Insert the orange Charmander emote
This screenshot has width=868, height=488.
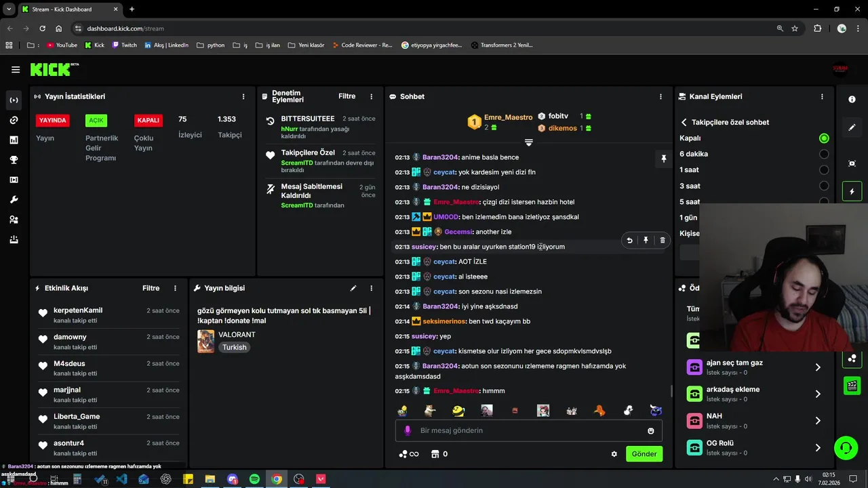click(599, 410)
